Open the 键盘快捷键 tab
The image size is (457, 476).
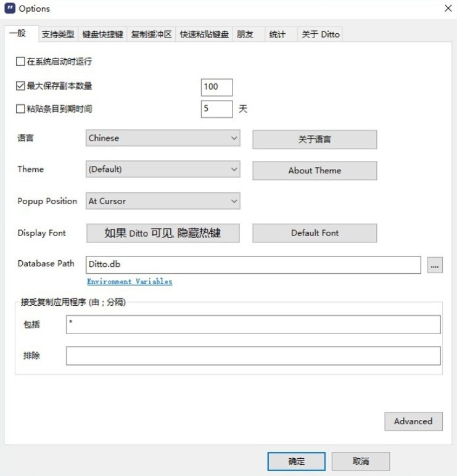click(102, 35)
